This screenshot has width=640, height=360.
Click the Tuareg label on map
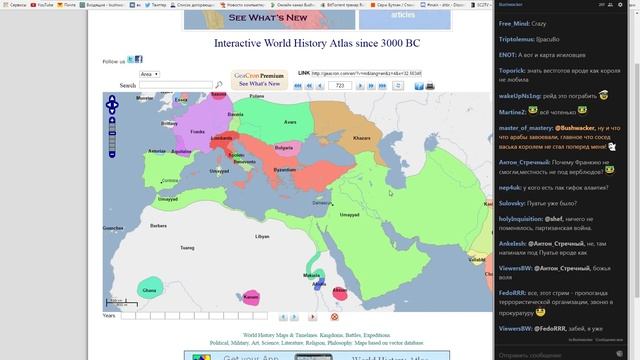click(187, 248)
